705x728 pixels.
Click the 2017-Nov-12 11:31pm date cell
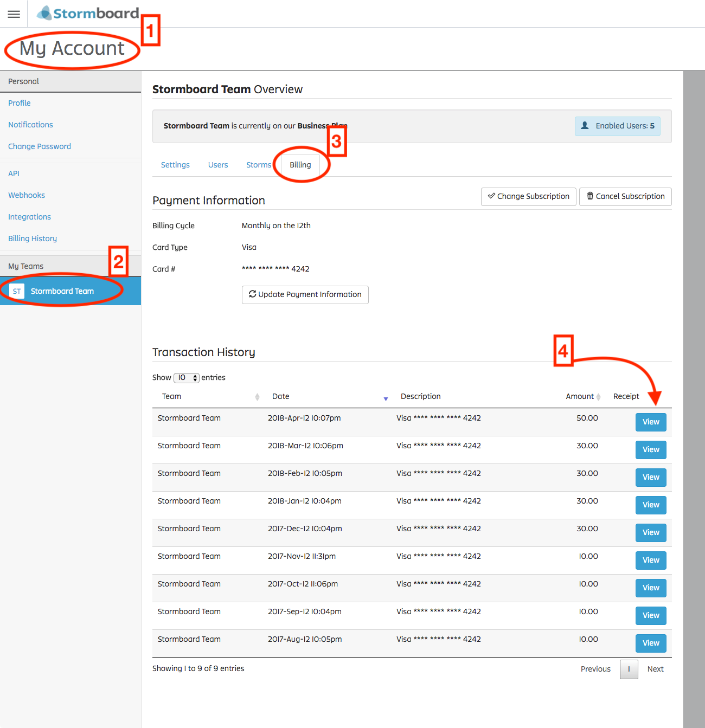point(302,556)
